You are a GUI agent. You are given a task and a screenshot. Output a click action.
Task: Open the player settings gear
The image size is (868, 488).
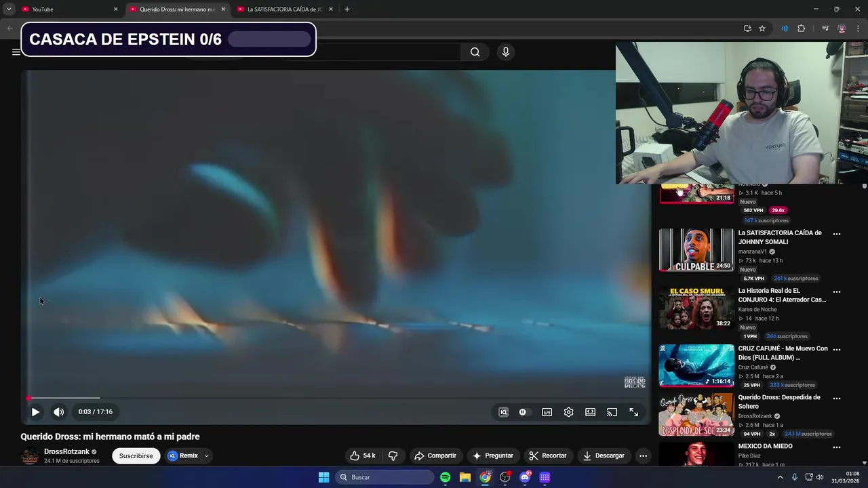(568, 412)
